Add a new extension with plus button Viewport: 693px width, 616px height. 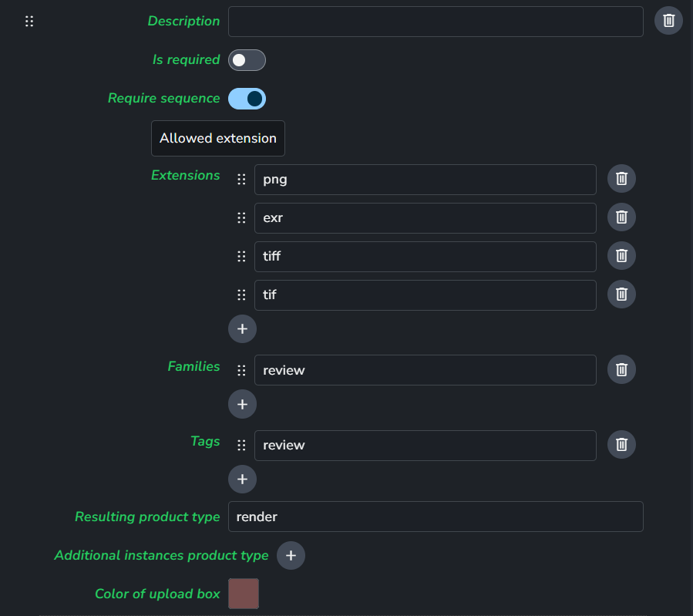point(242,328)
